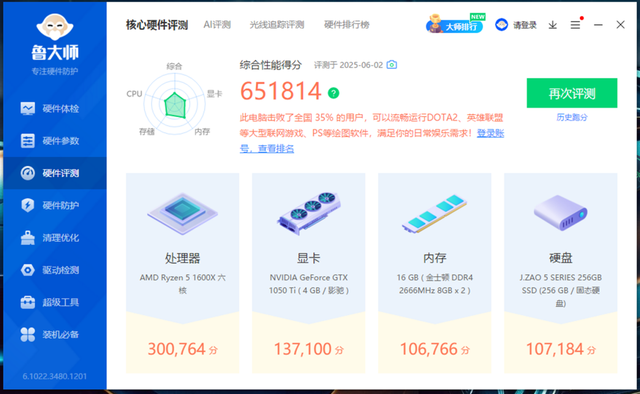
Task: Click 16 GB DDR4 memory description
Action: (x=435, y=284)
